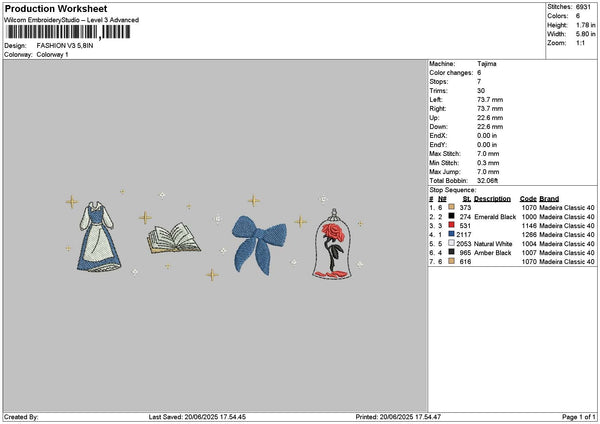
Task: Click the stitch count 373
Action: tap(465, 208)
